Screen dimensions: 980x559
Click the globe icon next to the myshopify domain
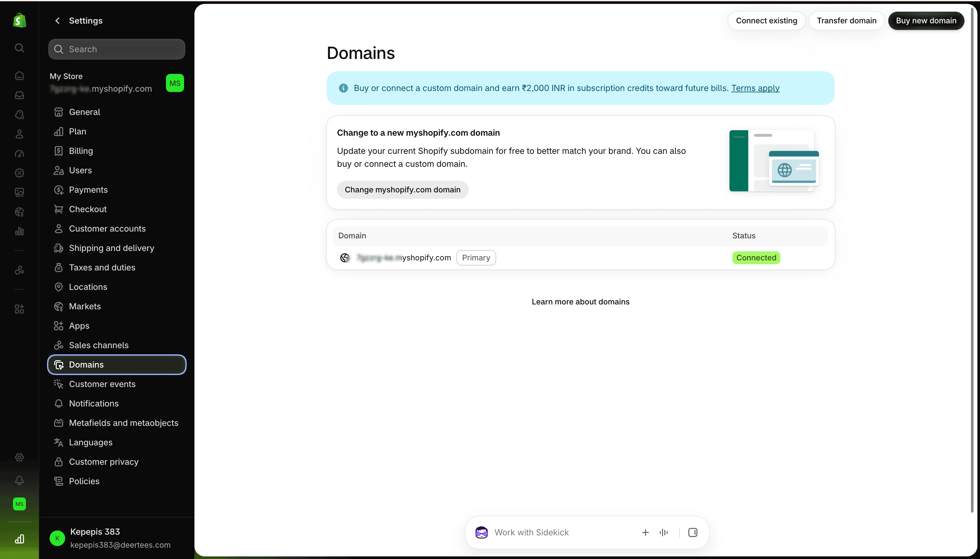coord(345,257)
